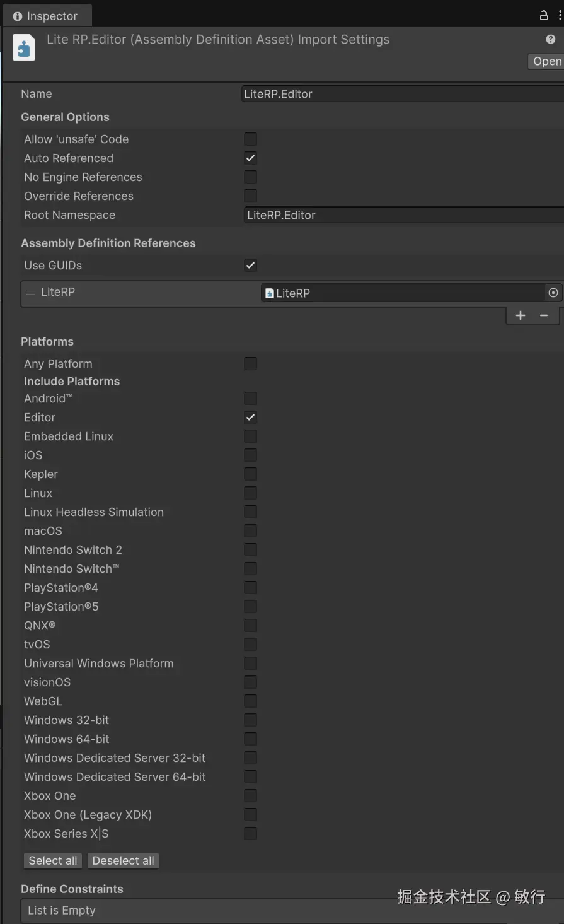Uncheck the Auto Referenced option
The height and width of the screenshot is (924, 564).
[x=250, y=158]
